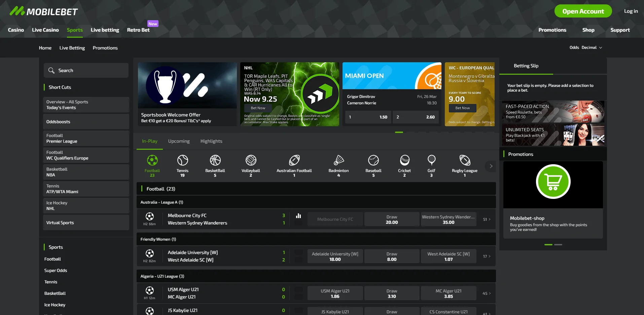The height and width of the screenshot is (315, 644).
Task: Bet on Cameron Norrie at 2.60
Action: point(416,117)
